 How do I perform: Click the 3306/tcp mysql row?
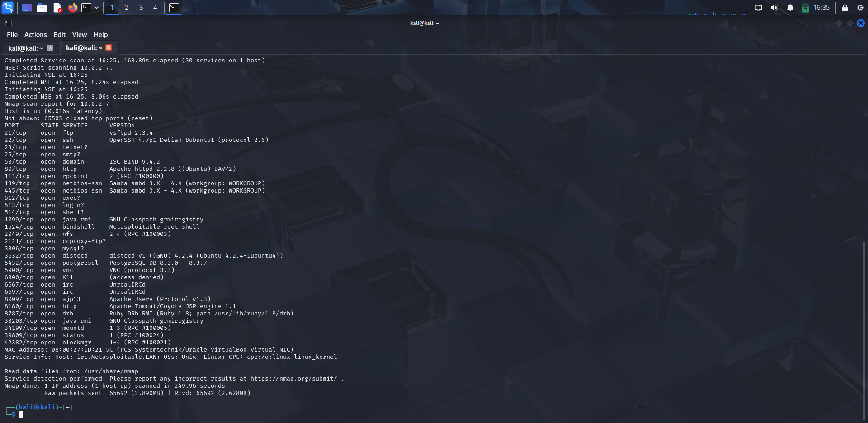[x=44, y=249]
